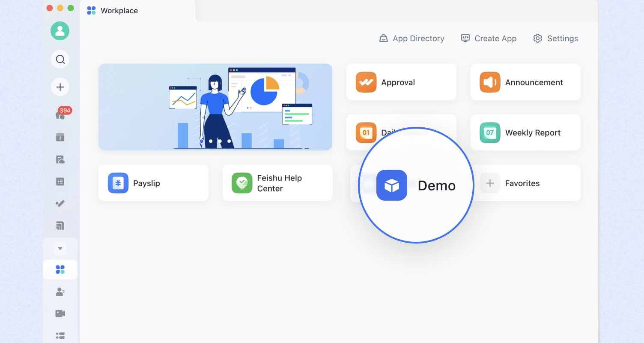Select first banner carousel dot
Viewport: 644px width, 343px height.
[202, 141]
